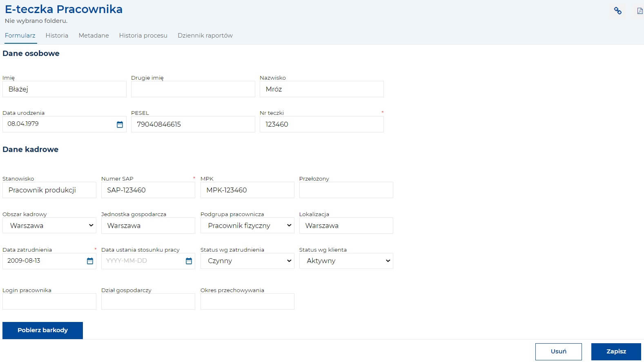The width and height of the screenshot is (644, 362).
Task: Open the Status wg zatrudnienia dropdown
Action: click(x=247, y=261)
